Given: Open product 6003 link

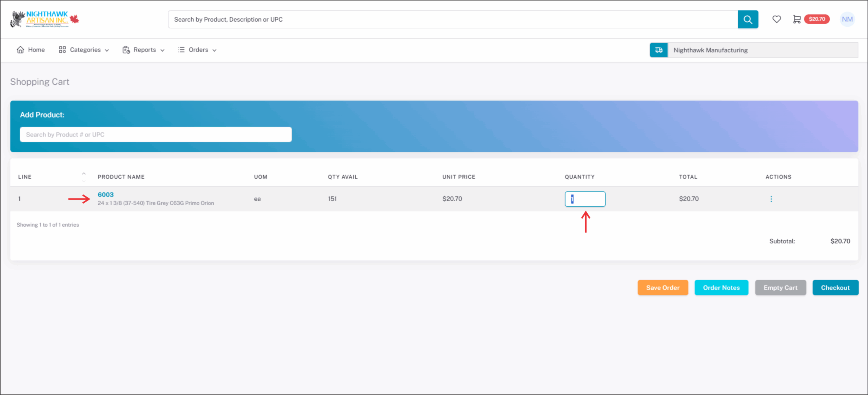Looking at the screenshot, I should (105, 194).
